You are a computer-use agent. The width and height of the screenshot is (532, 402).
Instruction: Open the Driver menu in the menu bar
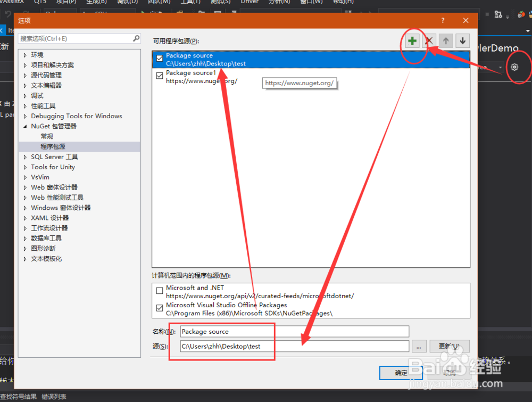click(250, 2)
